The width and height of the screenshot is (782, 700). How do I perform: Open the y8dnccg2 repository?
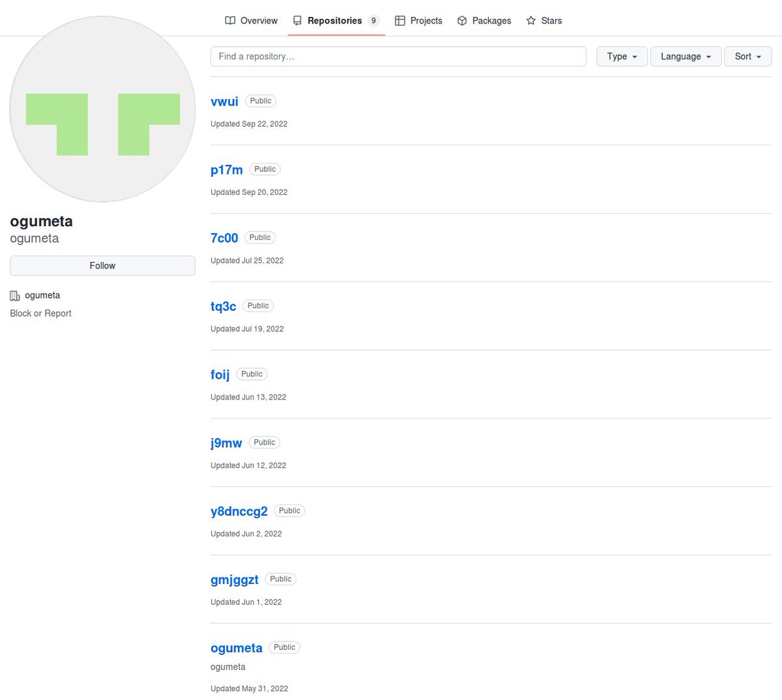239,512
